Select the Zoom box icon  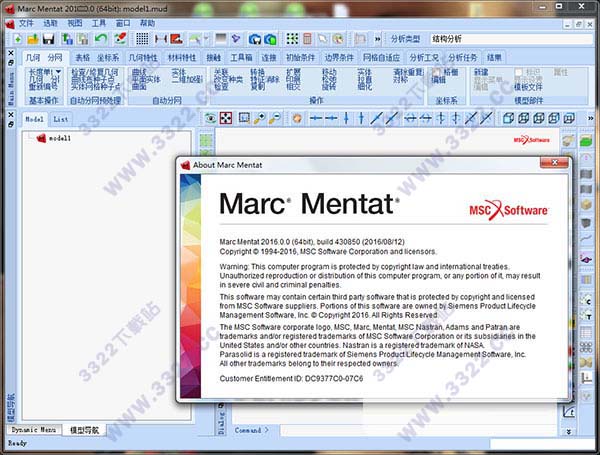coord(244,118)
